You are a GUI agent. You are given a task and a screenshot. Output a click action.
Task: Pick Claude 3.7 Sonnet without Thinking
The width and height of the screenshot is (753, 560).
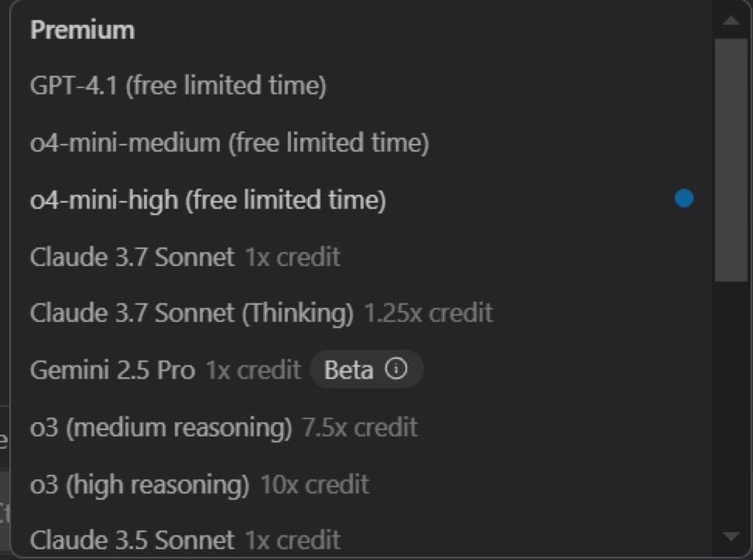(x=132, y=257)
